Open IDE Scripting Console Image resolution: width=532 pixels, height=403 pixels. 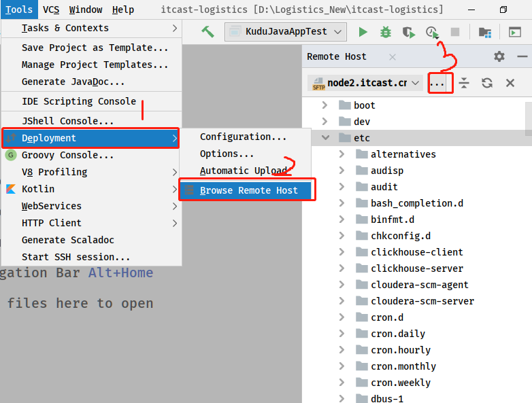92,101
